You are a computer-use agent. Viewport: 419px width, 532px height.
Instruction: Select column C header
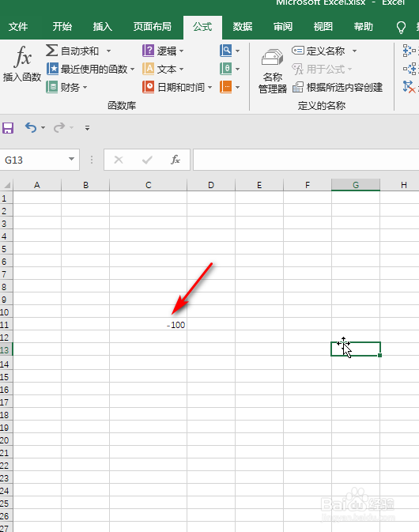(149, 185)
